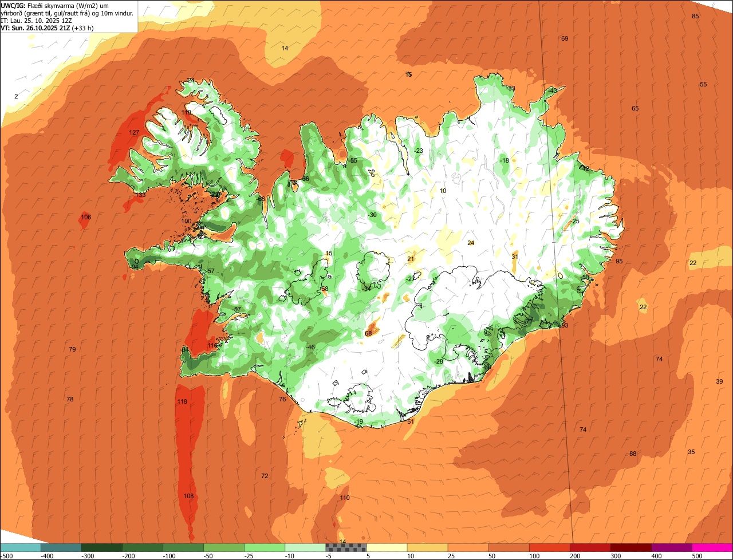
Task: Click the red 200 to 300 legend swatch
Action: click(x=590, y=548)
